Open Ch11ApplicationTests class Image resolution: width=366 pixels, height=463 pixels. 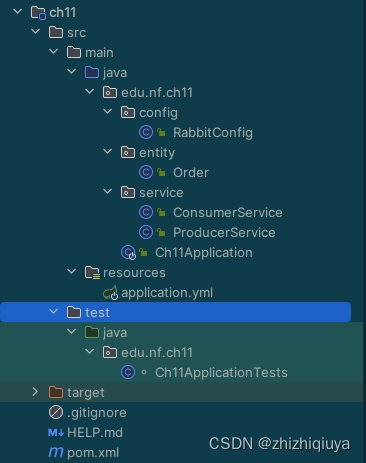pos(221,373)
